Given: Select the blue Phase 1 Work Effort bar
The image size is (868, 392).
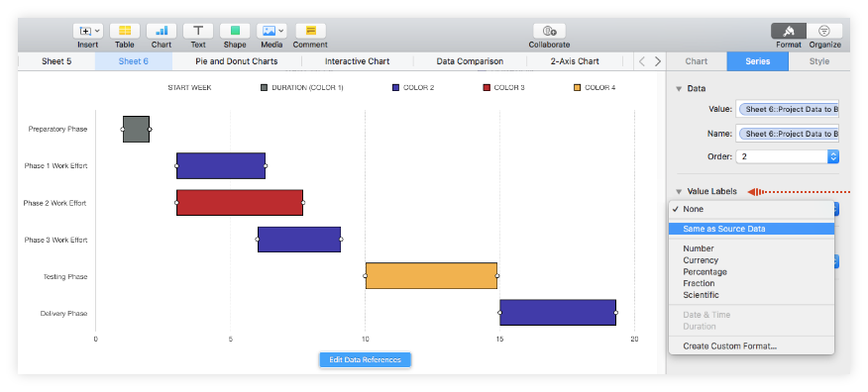Looking at the screenshot, I should click(221, 166).
